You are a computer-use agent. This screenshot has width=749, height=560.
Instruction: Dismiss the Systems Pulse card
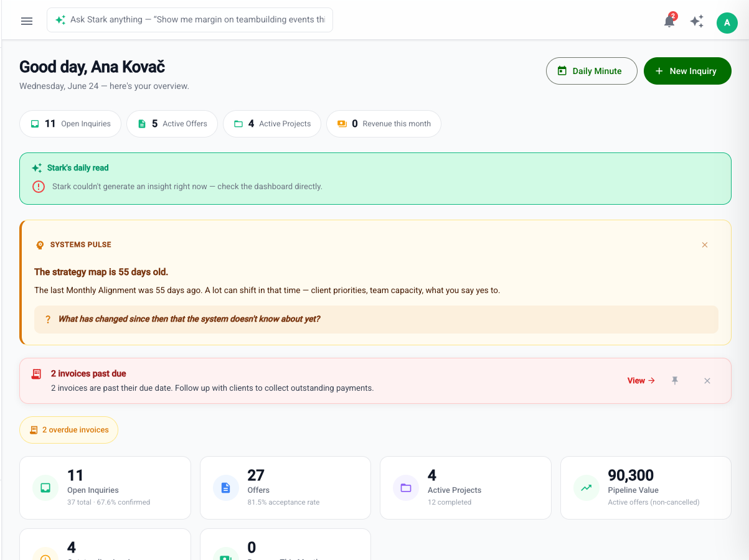pos(705,245)
